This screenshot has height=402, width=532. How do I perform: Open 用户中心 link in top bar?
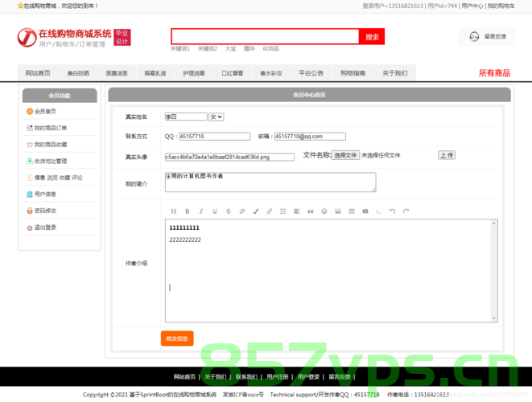pos(472,6)
